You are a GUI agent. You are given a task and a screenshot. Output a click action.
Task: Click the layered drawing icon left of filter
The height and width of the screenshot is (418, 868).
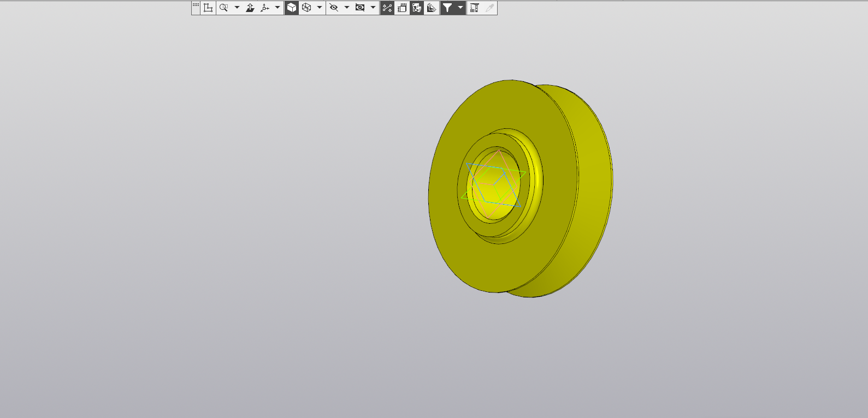coord(432,8)
